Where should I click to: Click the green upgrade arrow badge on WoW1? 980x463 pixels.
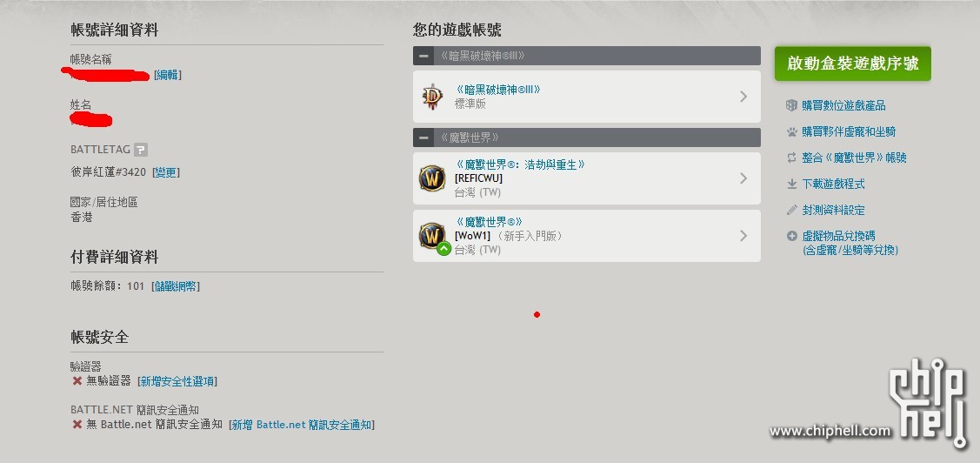pos(443,248)
